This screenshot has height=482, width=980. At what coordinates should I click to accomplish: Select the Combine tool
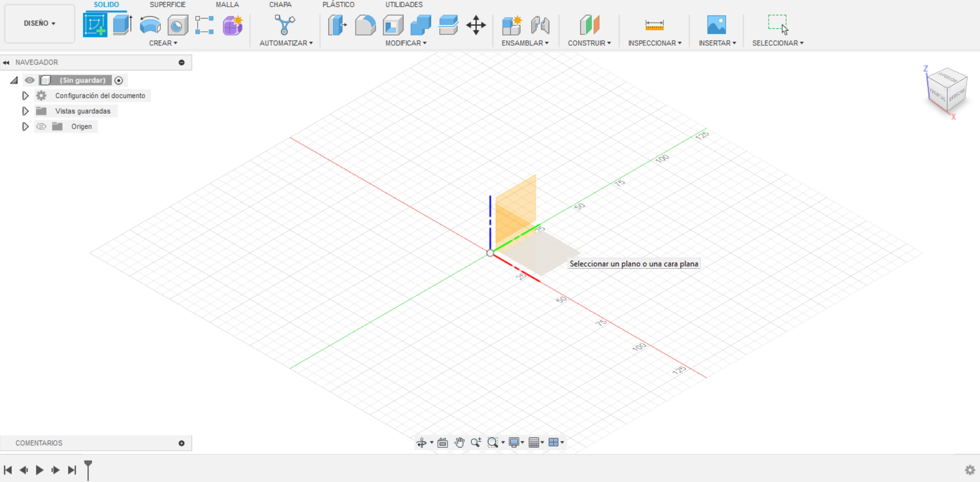coord(421,25)
